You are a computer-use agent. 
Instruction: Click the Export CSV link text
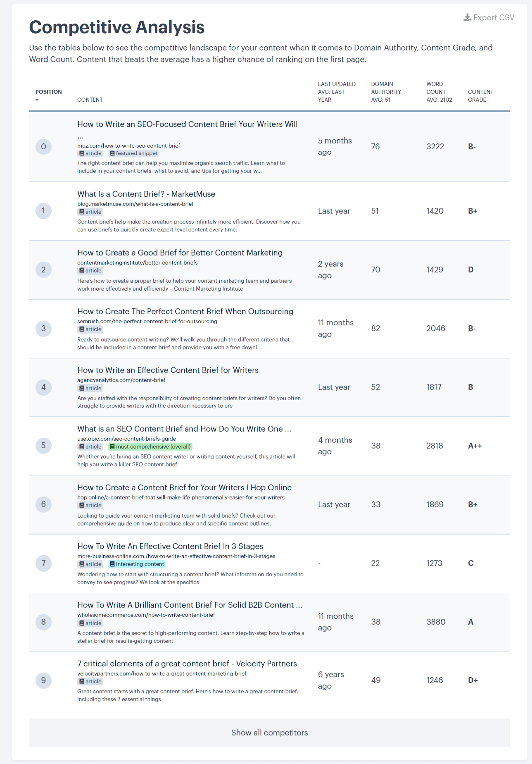(x=494, y=17)
